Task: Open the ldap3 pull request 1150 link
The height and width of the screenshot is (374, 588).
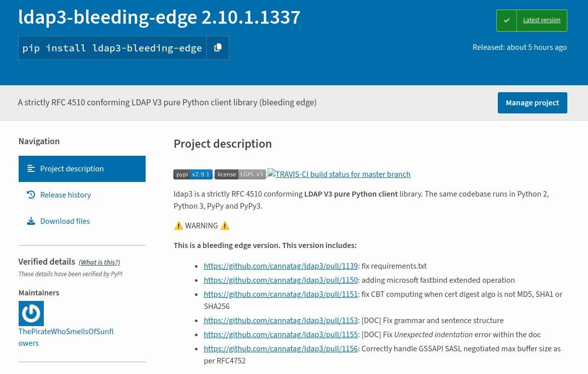Action: (281, 280)
